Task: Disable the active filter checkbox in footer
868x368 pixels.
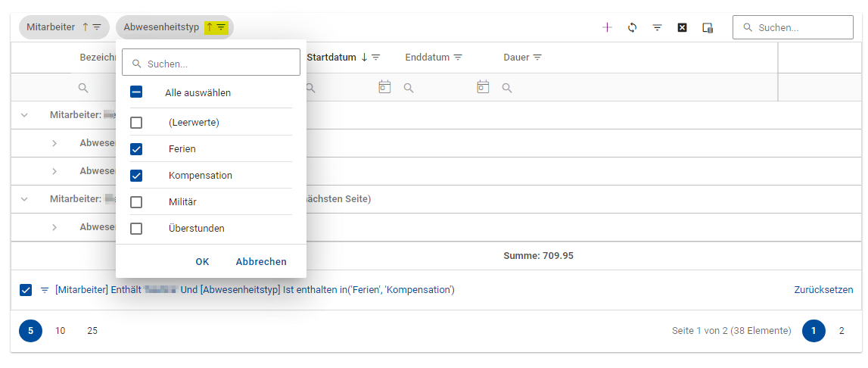Action: [26, 290]
